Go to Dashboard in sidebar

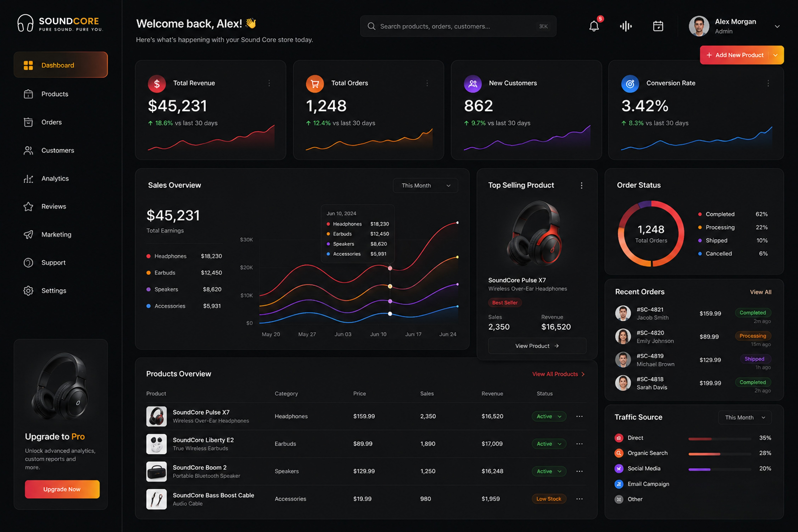coord(61,65)
